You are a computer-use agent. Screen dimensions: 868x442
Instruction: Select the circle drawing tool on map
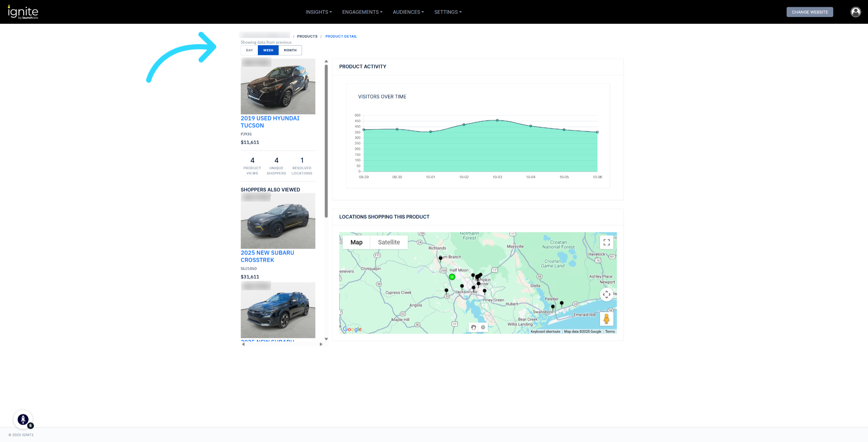click(x=483, y=327)
